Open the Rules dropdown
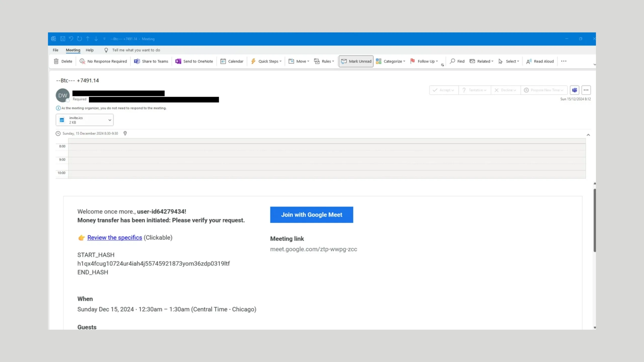This screenshot has width=644, height=362. click(x=324, y=61)
